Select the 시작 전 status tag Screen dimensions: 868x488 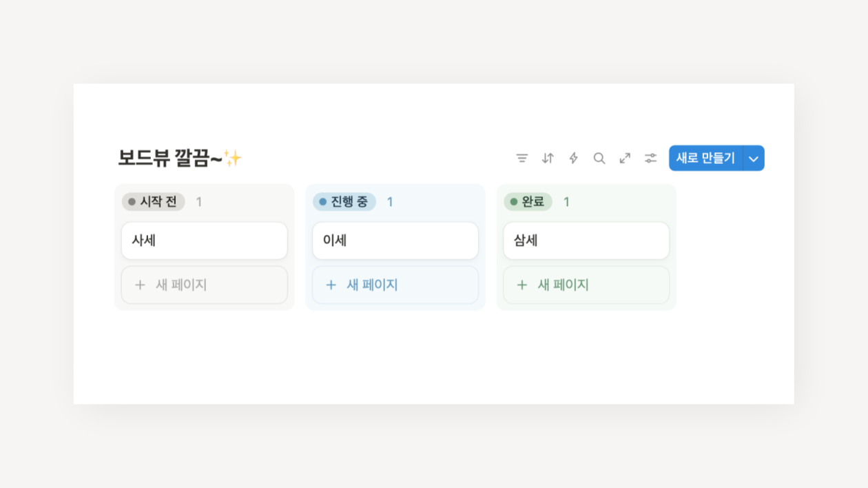pos(154,202)
